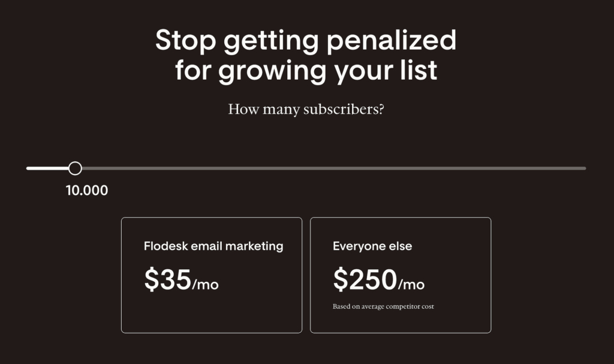
Task: Click the 10.000 subscriber count label
Action: pos(87,191)
